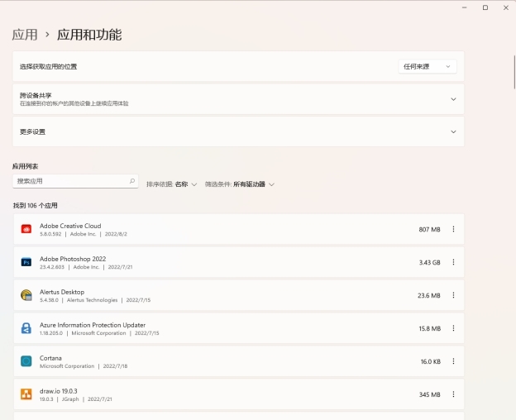Click the search magnifier icon in app search
This screenshot has width=516, height=420.
coord(132,181)
